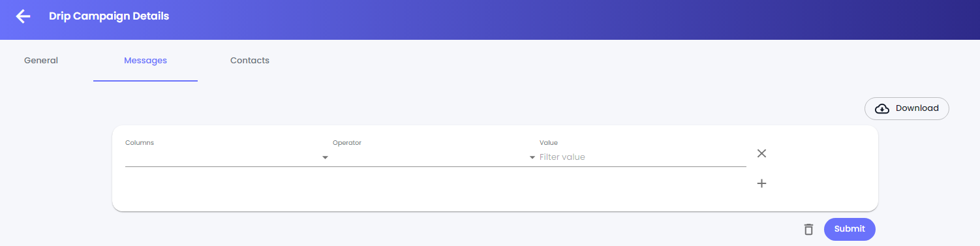Screen dimensions: 980x246
Task: Open the Columns dropdown arrow
Action: point(325,157)
